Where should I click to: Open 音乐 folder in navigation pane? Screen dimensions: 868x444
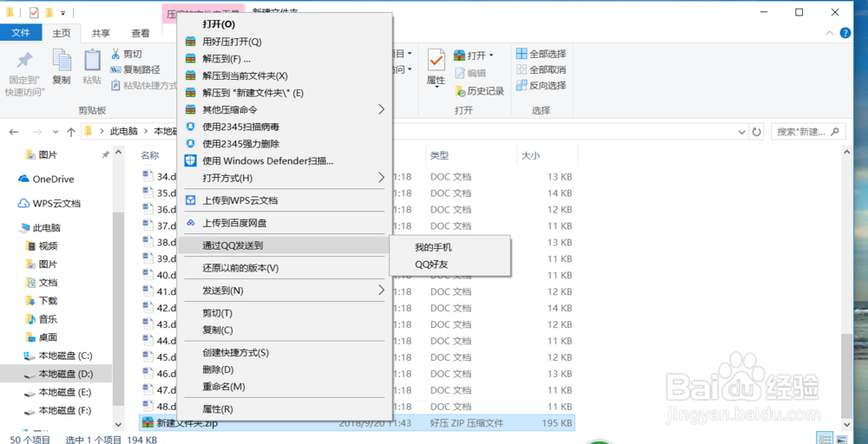pyautogui.click(x=42, y=319)
